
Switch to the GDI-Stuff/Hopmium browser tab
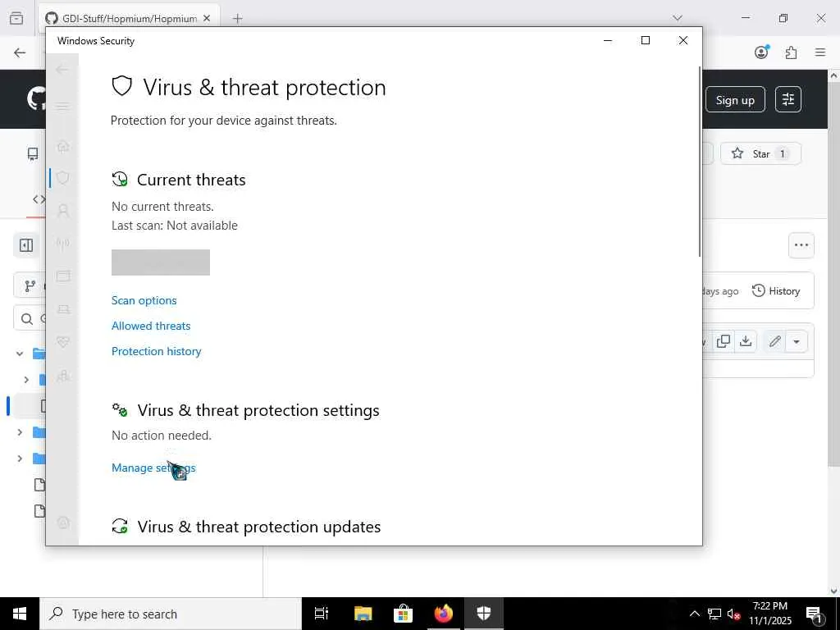pos(129,18)
